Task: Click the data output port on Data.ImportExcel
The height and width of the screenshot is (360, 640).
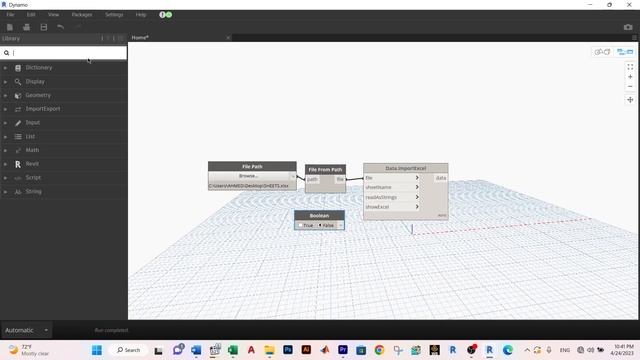Action: pyautogui.click(x=440, y=178)
